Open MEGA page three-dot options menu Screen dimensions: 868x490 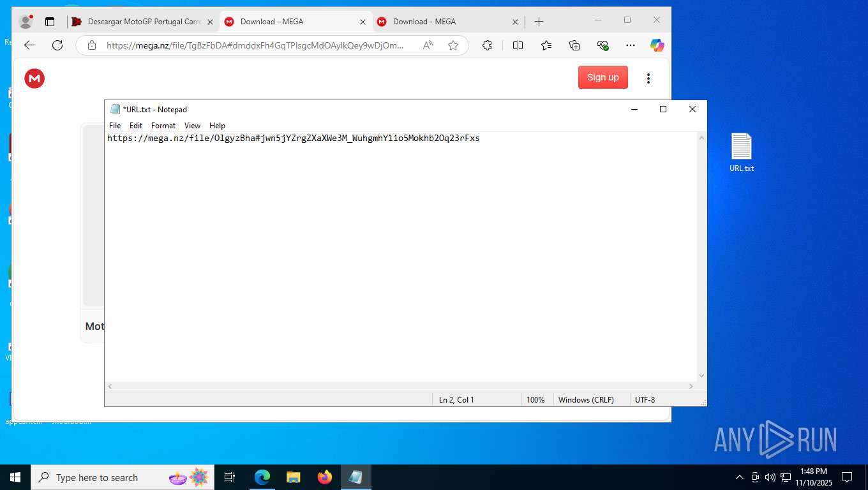click(648, 78)
